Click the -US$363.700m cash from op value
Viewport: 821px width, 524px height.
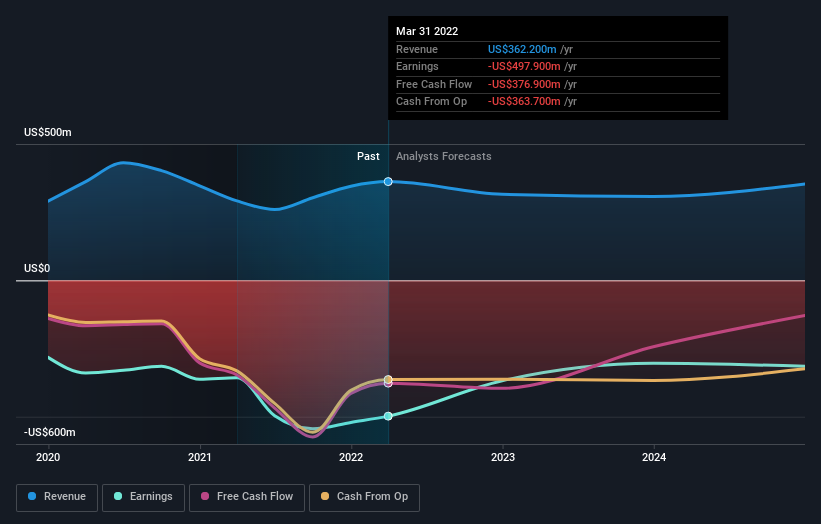(524, 102)
